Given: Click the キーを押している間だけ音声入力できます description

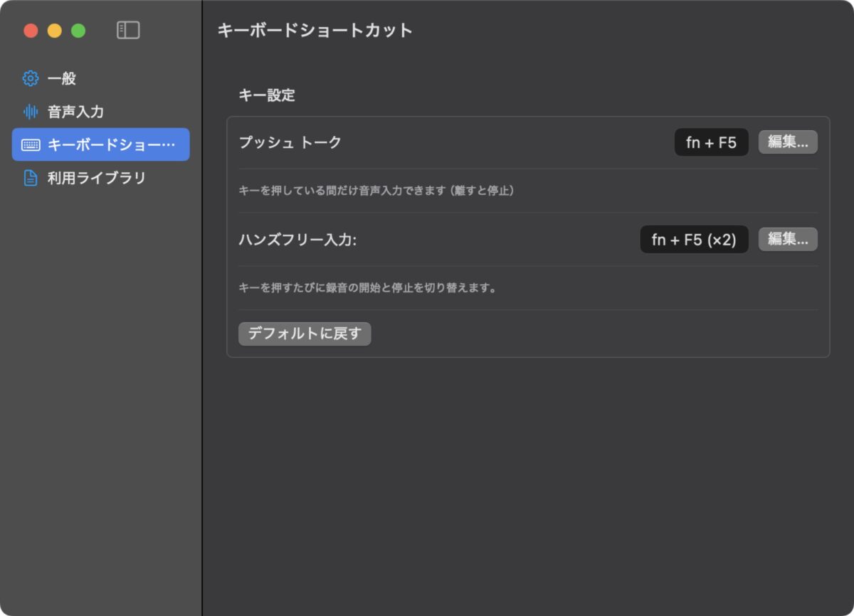Looking at the screenshot, I should coord(376,191).
